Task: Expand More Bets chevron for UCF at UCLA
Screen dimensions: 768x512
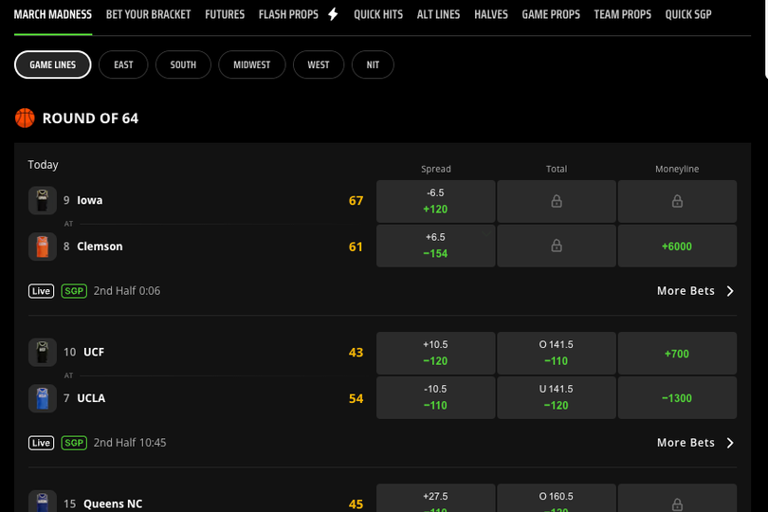Action: (x=730, y=443)
